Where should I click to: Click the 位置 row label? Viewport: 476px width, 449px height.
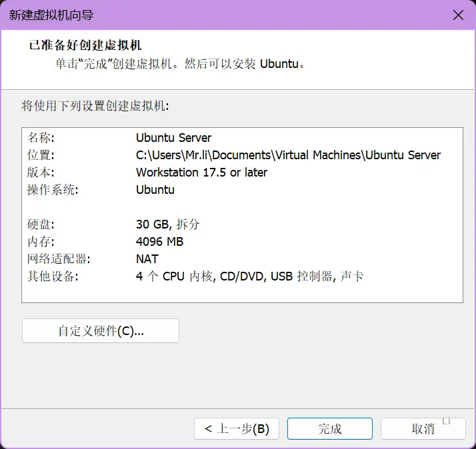(x=41, y=155)
